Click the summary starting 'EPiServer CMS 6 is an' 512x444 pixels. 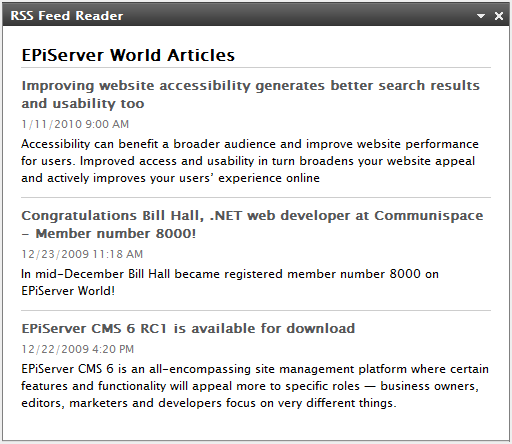(x=255, y=386)
